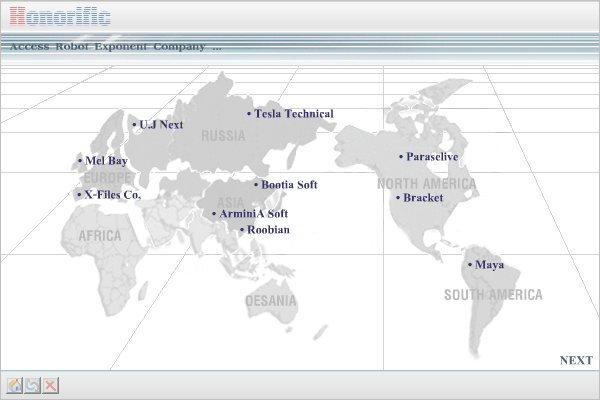Click the AFRICA region label
Screen dimensions: 600x400
(x=100, y=236)
